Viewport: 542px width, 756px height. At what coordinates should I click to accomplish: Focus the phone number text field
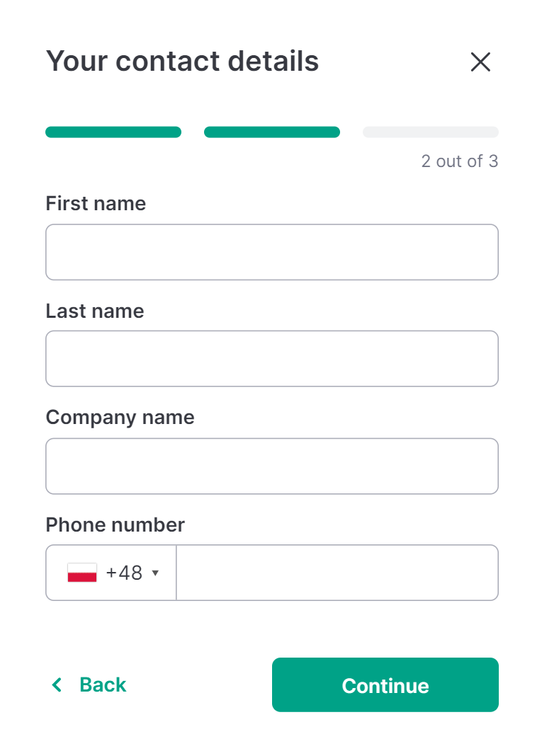coord(337,573)
